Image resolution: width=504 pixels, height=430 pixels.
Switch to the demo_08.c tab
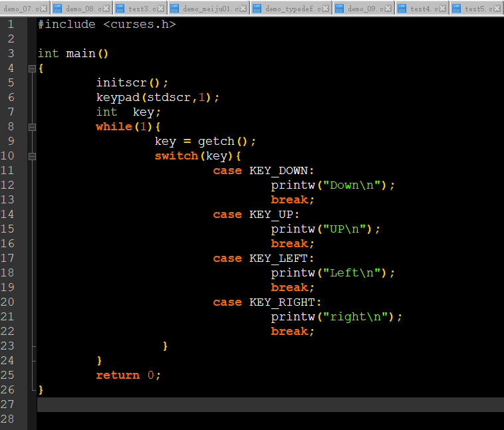(83, 9)
